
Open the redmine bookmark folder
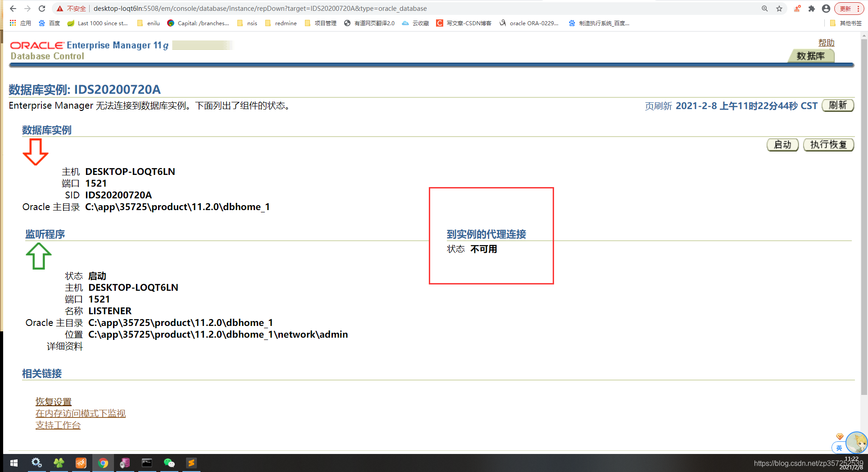pyautogui.click(x=281, y=23)
